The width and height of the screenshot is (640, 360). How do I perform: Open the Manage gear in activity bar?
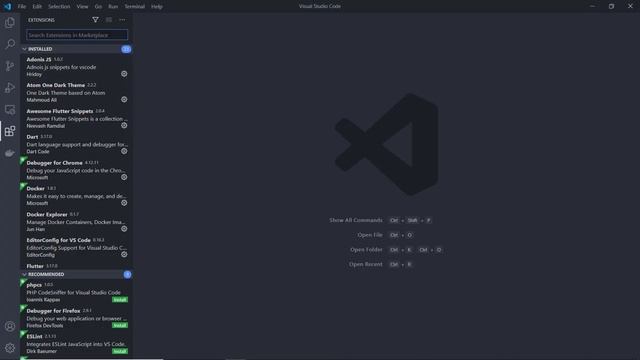point(10,348)
